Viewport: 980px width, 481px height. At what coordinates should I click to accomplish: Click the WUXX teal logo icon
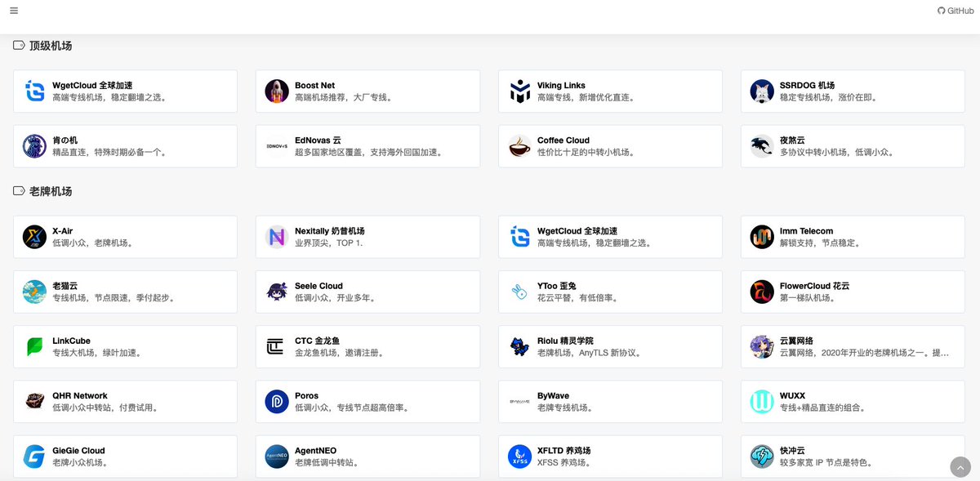pyautogui.click(x=762, y=401)
